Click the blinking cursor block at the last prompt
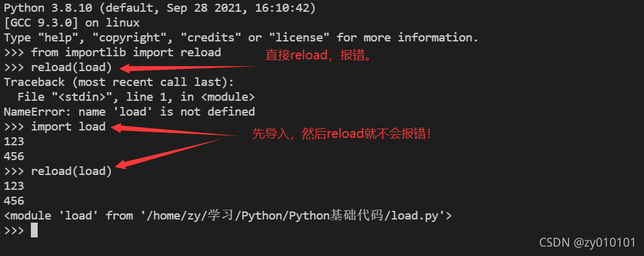Image resolution: width=644 pixels, height=256 pixels. (x=34, y=231)
